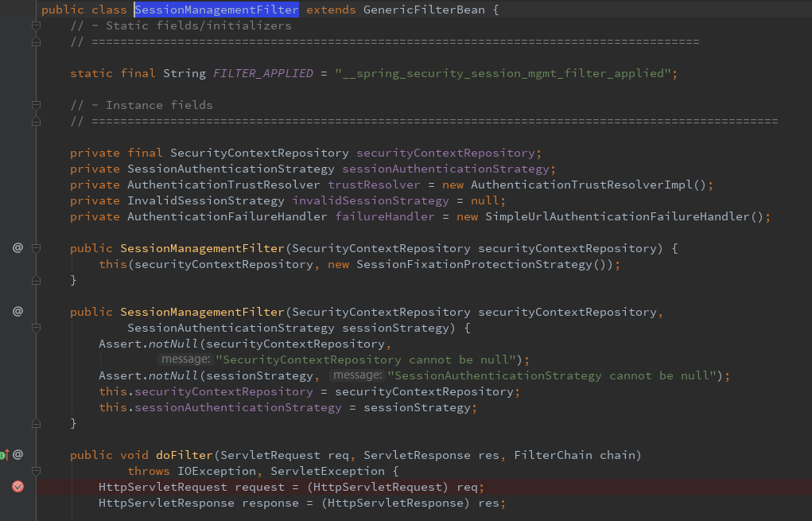Fold the single-argument SessionManagementFilter constructor
Viewport: 812px width, 521px height.
37,249
